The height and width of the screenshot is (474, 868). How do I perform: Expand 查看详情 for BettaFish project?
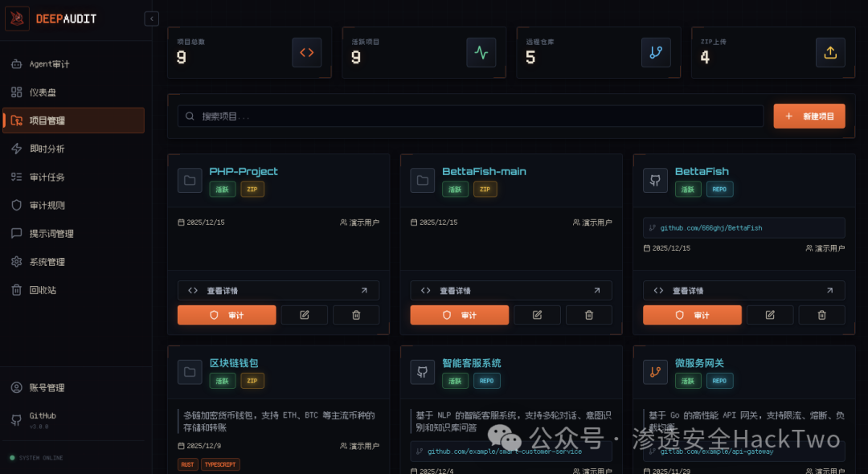(x=743, y=290)
